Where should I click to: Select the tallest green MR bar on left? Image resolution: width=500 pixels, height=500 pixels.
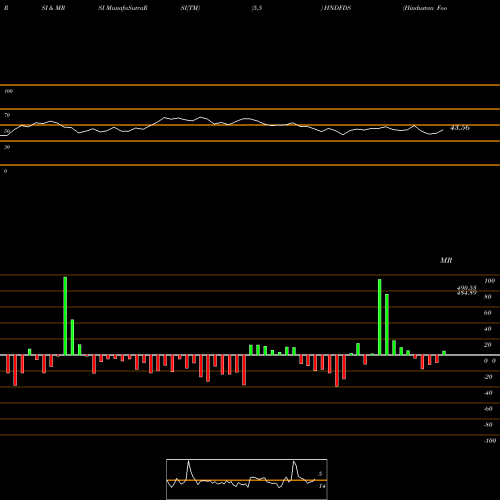pyautogui.click(x=65, y=316)
